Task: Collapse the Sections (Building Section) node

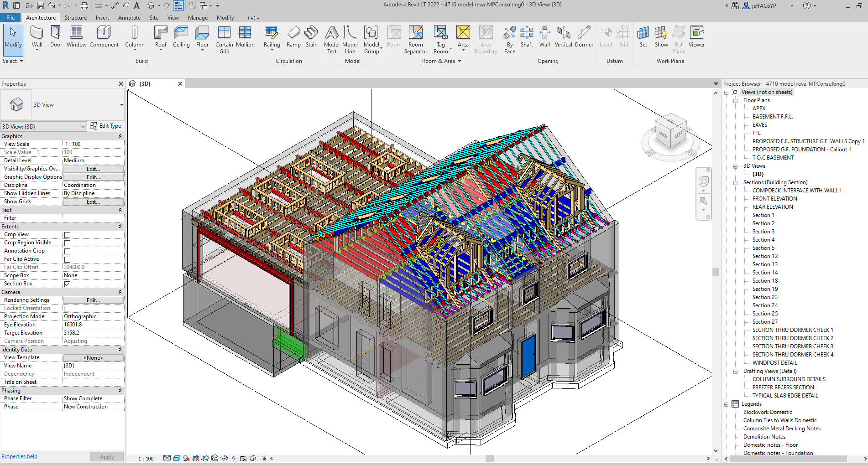Action: pos(735,183)
